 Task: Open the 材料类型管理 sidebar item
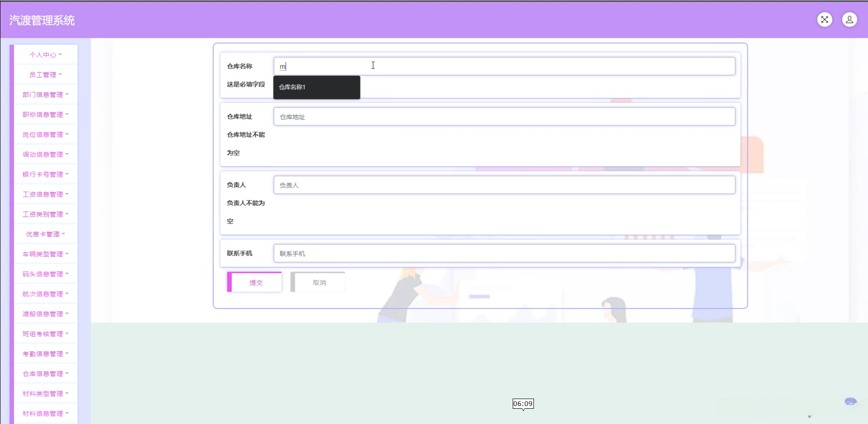[46, 393]
